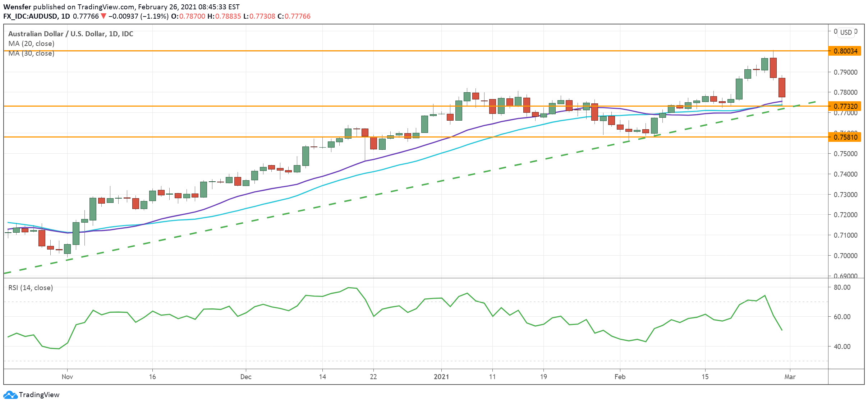
Task: Open the FX_IDC:AUDUSD symbol in header
Action: tap(31, 16)
